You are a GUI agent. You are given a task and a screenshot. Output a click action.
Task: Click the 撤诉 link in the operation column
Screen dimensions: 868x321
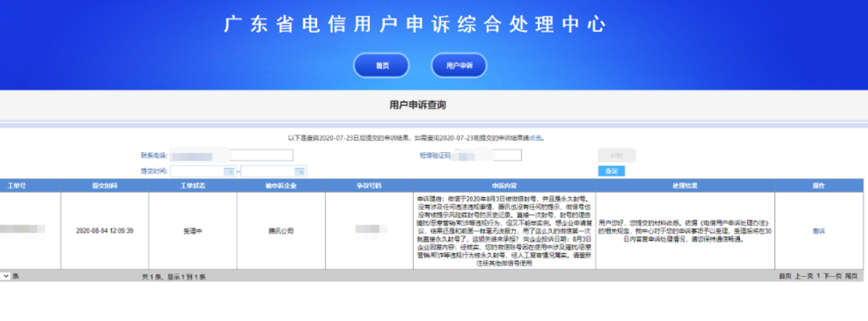coord(818,231)
